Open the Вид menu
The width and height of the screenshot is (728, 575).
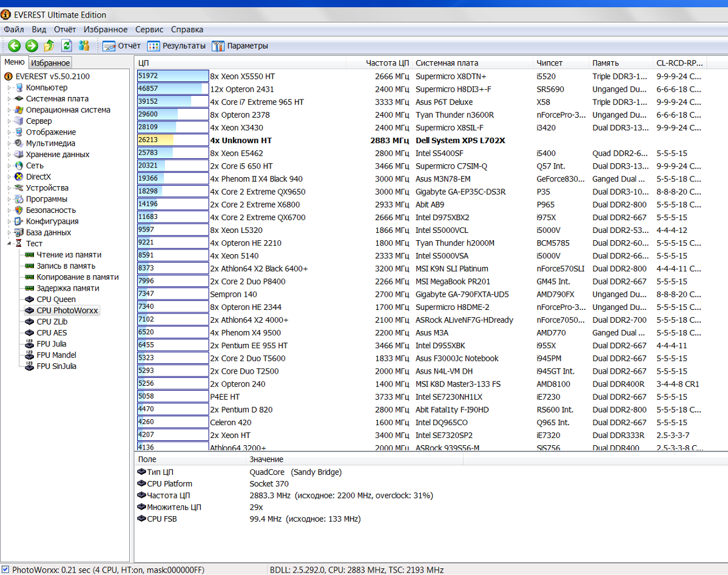pos(39,29)
